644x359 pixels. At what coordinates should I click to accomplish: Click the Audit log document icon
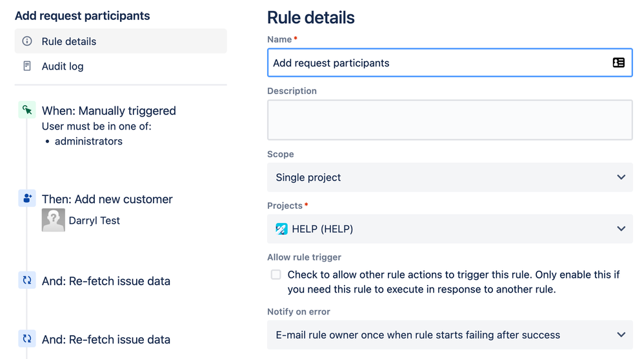pyautogui.click(x=27, y=66)
